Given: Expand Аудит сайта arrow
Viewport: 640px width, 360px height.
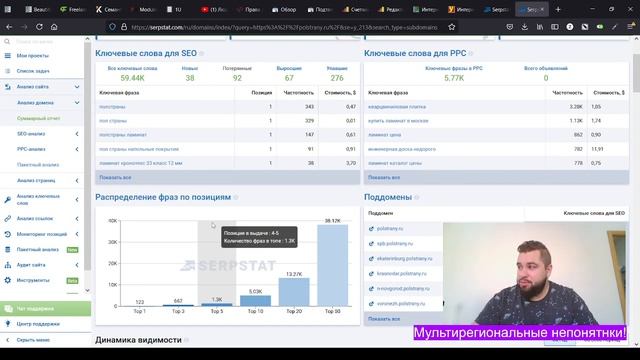Looking at the screenshot, I should tap(77, 265).
